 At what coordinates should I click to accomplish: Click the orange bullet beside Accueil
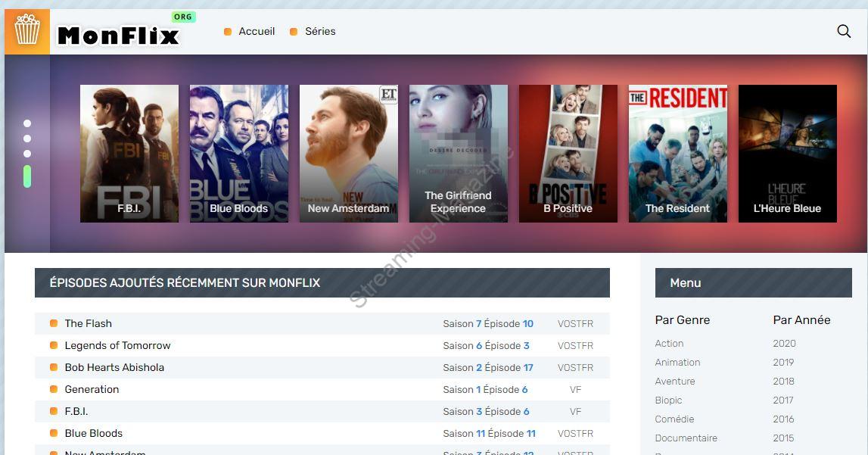pos(229,31)
